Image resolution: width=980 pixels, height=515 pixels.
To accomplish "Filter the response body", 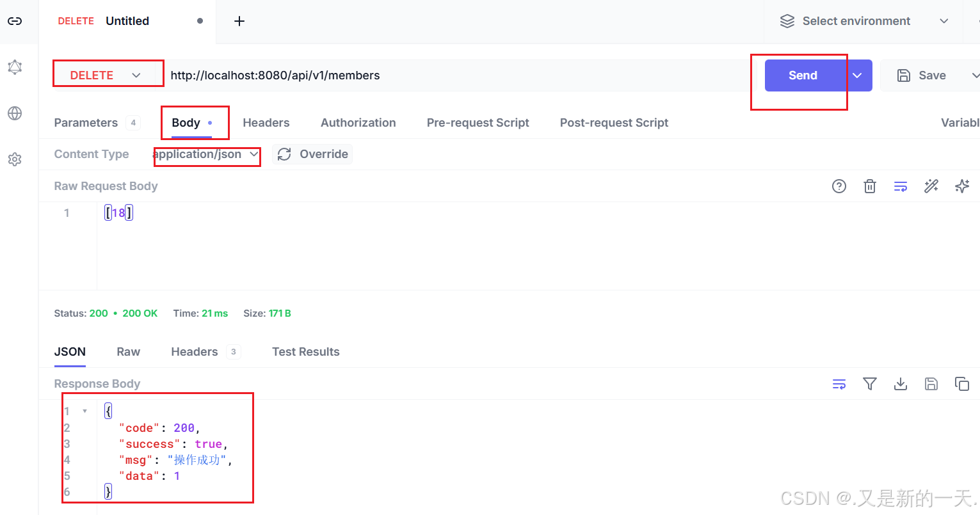I will coord(870,384).
